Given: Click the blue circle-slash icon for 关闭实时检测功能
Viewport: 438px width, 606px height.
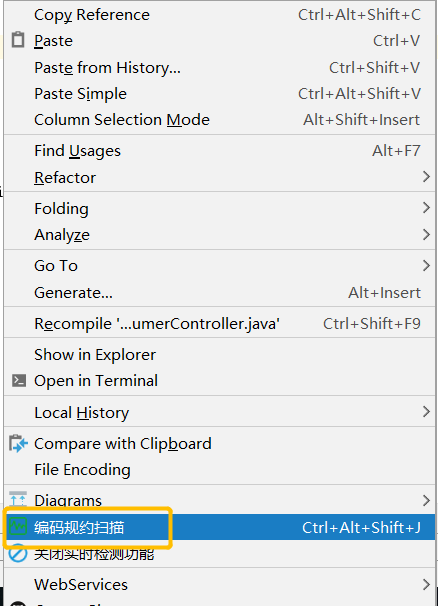Looking at the screenshot, I should pyautogui.click(x=18, y=553).
